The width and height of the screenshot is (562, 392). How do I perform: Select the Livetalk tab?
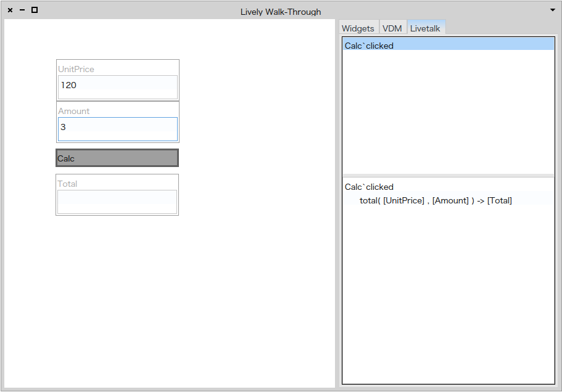pyautogui.click(x=426, y=28)
